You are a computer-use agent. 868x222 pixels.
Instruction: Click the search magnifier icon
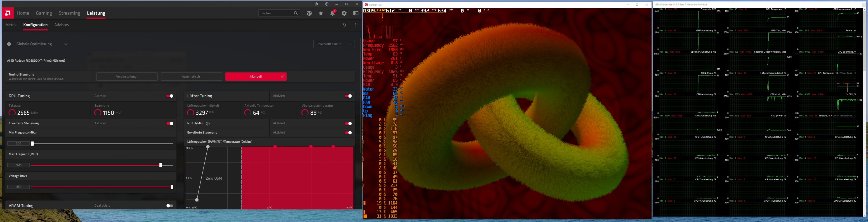click(x=296, y=13)
